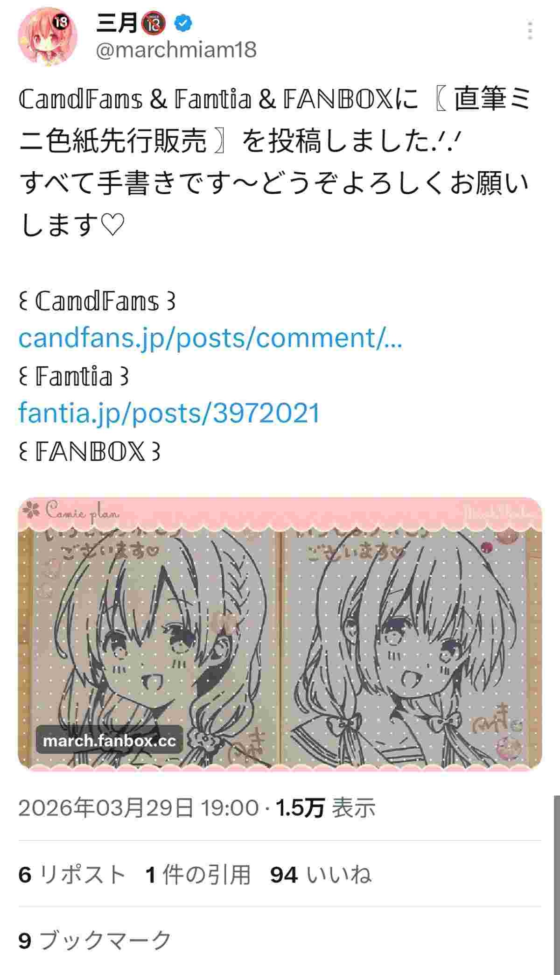Click the 9 ブックマーク bookmark count
The image size is (560, 975).
(x=95, y=940)
